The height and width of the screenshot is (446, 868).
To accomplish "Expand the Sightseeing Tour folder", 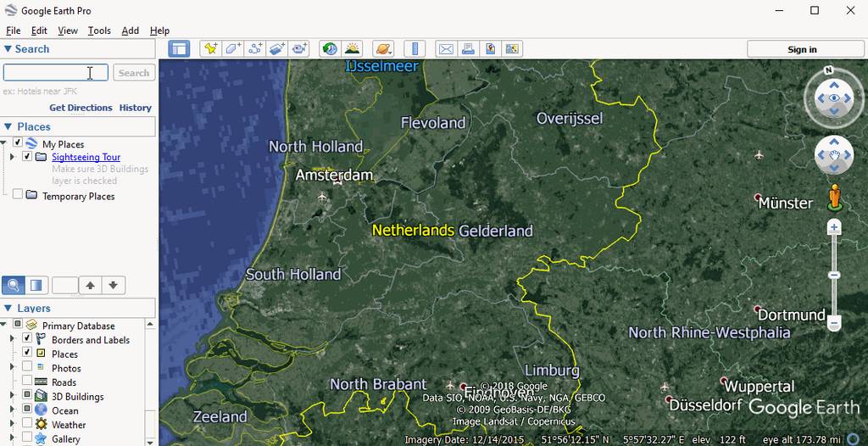I will pyautogui.click(x=12, y=157).
